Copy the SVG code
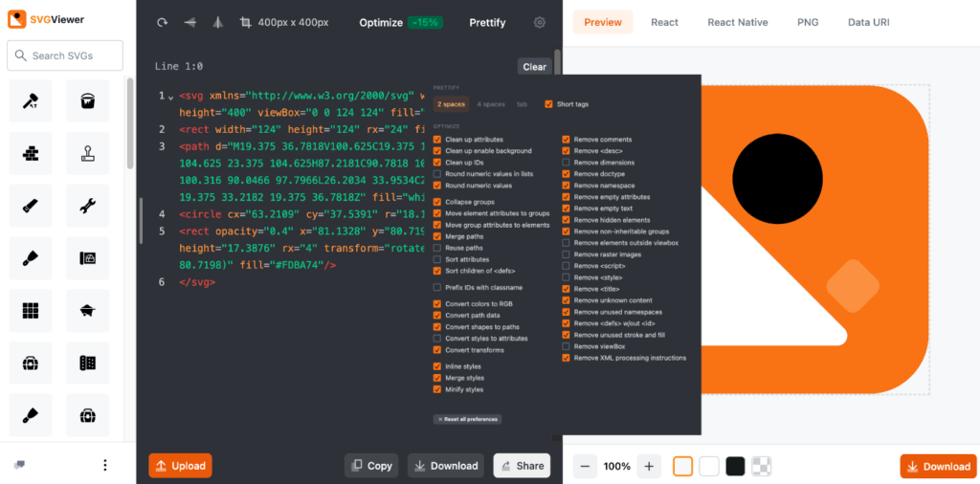Viewport: 980px width, 484px height. pyautogui.click(x=371, y=466)
